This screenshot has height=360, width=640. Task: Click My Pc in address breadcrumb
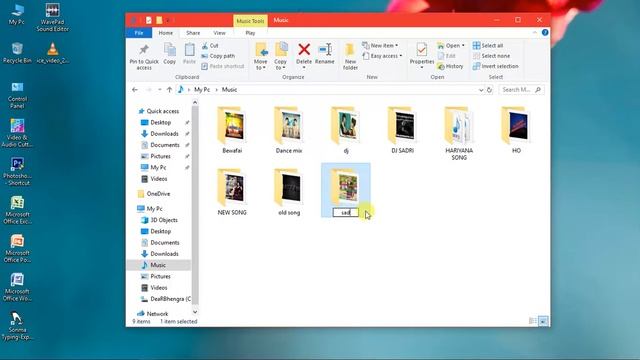pos(202,90)
